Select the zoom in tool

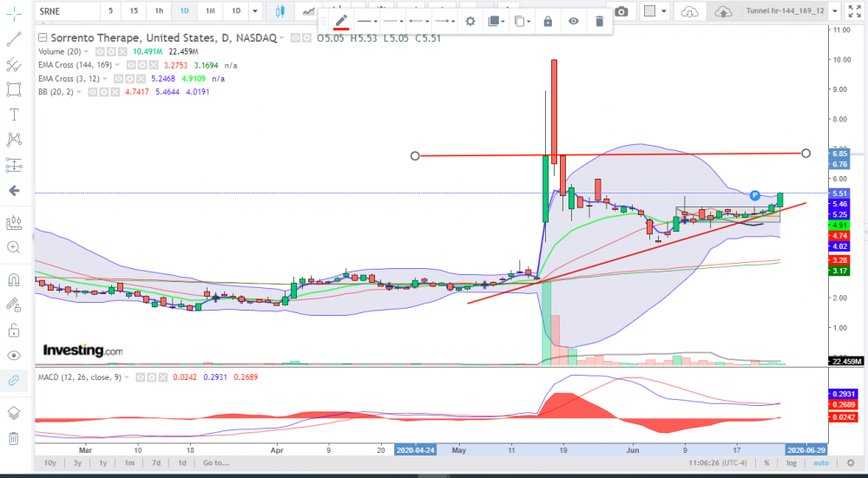click(x=14, y=247)
